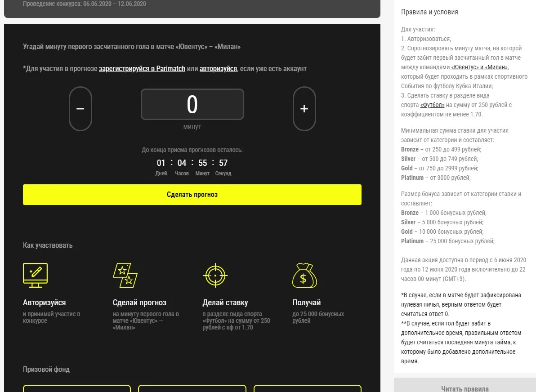Click the 'Gold – 10 000 бонусных рублей' line
The height and width of the screenshot is (392, 536).
(x=442, y=232)
